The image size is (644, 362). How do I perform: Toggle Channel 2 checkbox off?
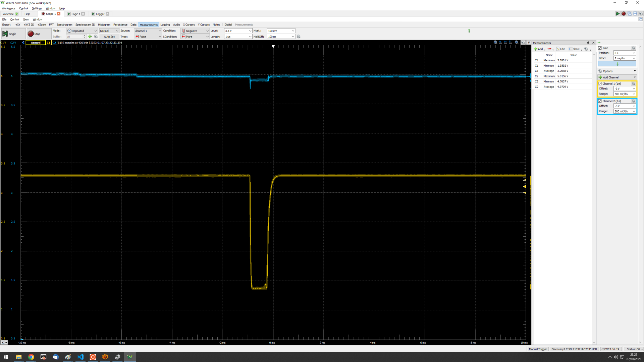(600, 101)
